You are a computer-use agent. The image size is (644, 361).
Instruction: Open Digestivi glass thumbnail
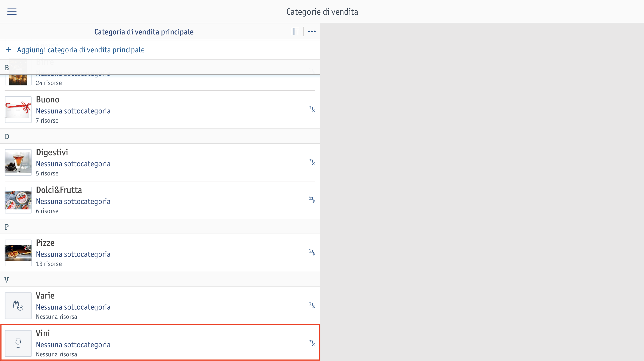coord(18,162)
